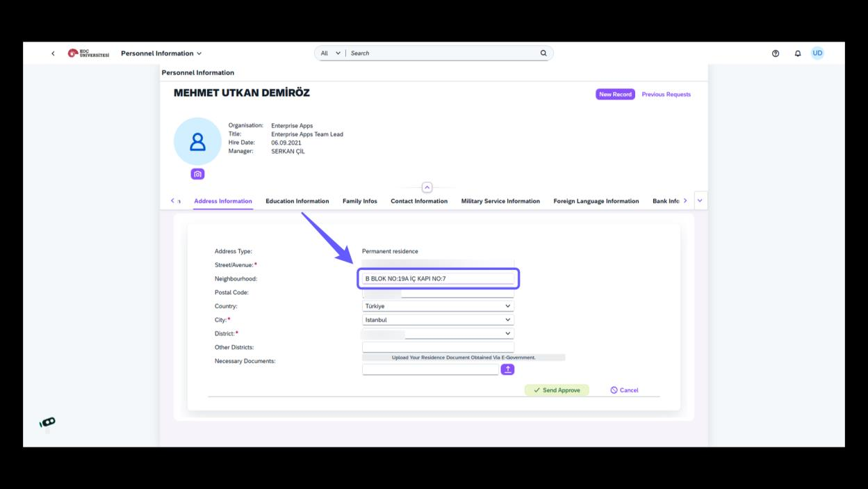Click the Upload Your Residence Document notice
The height and width of the screenshot is (489, 868).
click(x=464, y=358)
